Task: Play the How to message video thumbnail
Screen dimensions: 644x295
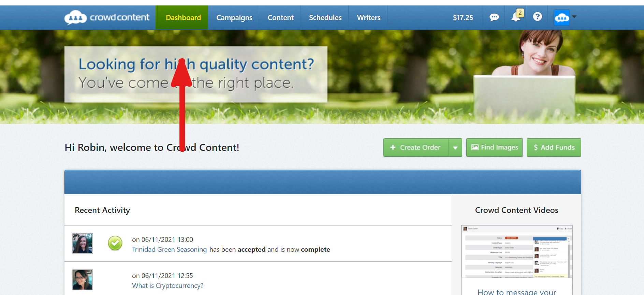Action: (517, 251)
